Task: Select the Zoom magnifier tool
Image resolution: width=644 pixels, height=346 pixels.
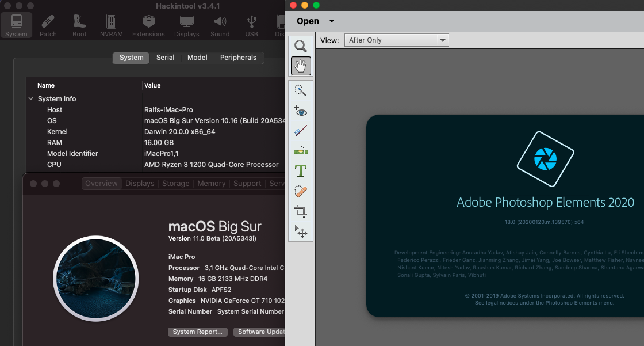Action: (x=301, y=47)
